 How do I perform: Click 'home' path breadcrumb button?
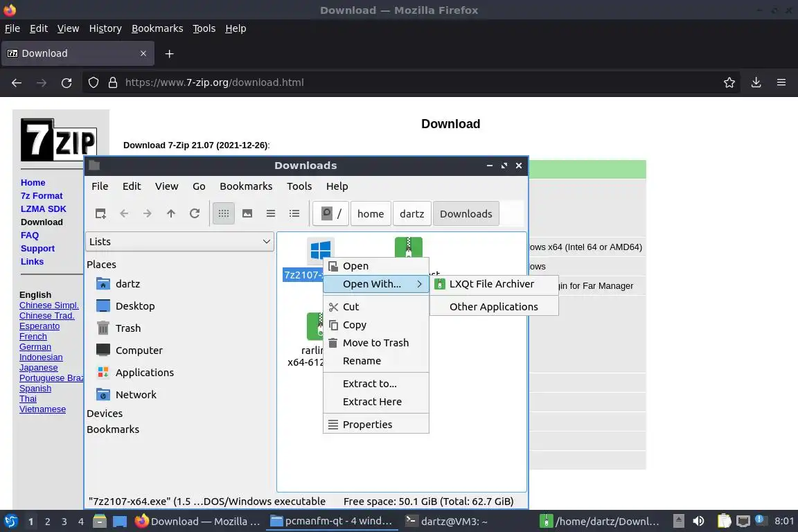click(x=371, y=214)
